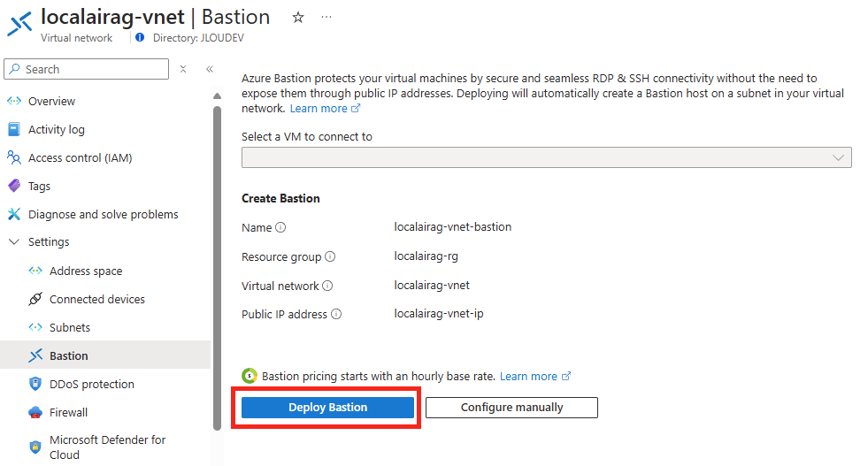The image size is (868, 466).
Task: Click the Directory: JLOUDEV text
Action: (x=198, y=38)
